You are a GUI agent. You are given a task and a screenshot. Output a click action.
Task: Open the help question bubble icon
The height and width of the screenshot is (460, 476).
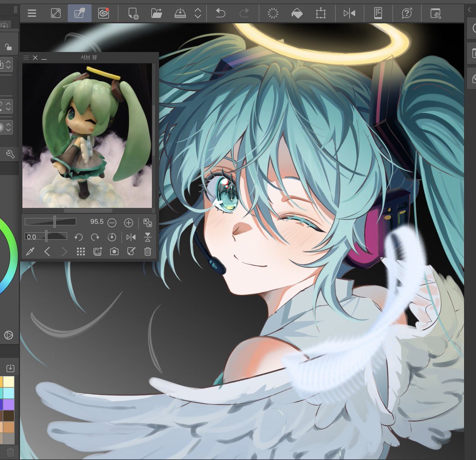tap(407, 13)
